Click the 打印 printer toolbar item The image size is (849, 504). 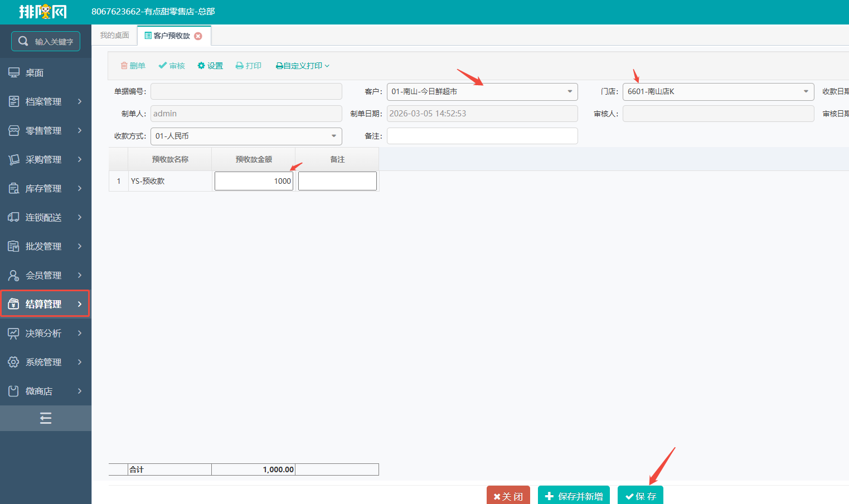pyautogui.click(x=249, y=66)
